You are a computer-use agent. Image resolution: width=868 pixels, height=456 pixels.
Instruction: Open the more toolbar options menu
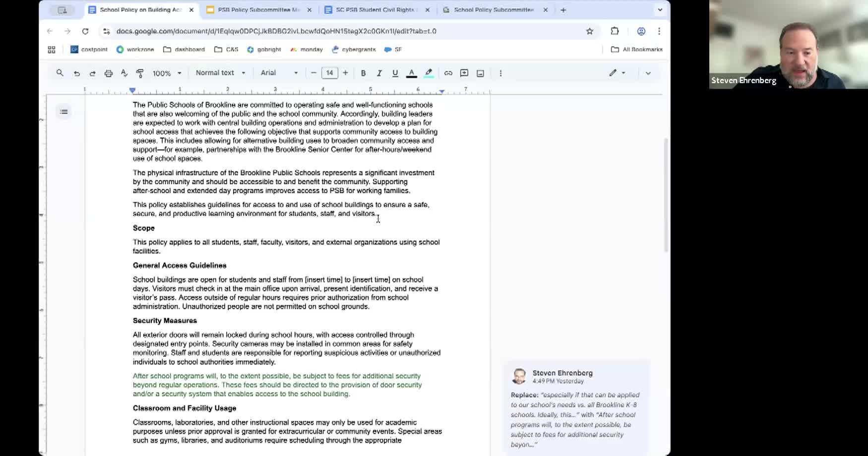coord(500,73)
